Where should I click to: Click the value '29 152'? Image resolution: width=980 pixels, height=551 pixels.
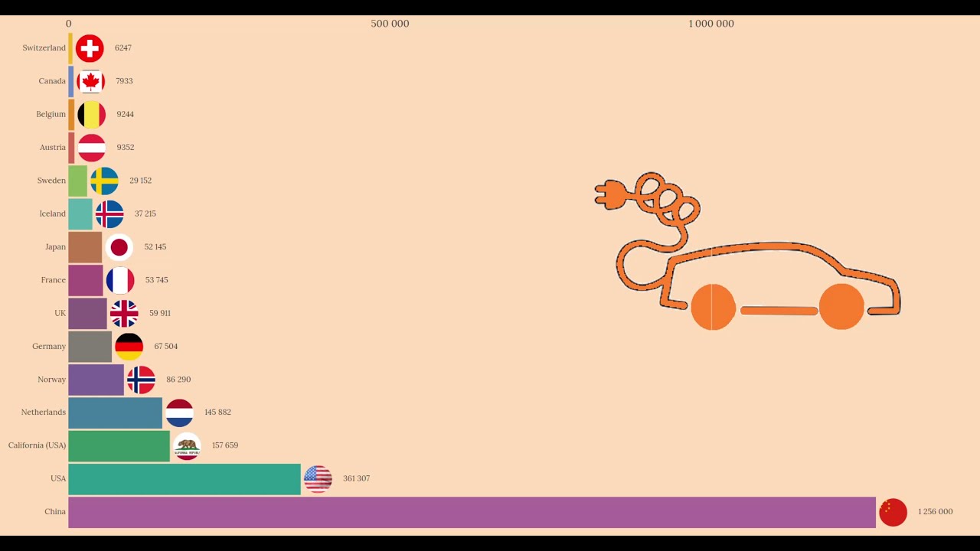coord(140,181)
